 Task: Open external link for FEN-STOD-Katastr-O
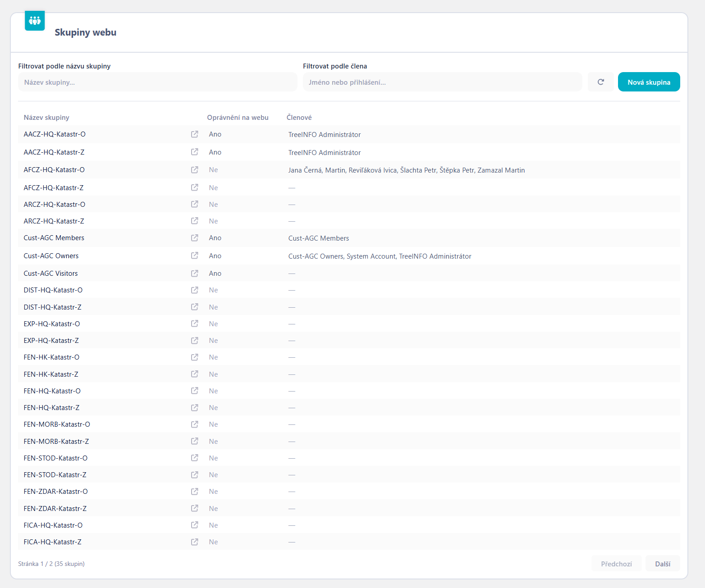[195, 458]
